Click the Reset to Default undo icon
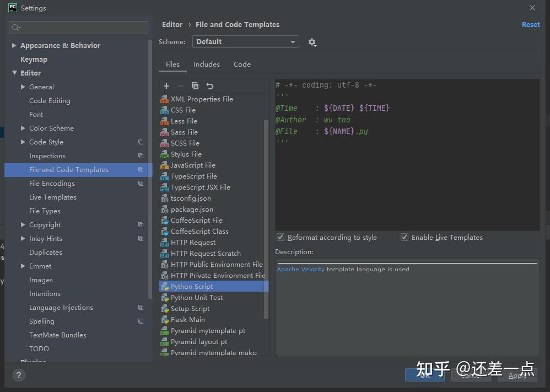 tap(210, 86)
